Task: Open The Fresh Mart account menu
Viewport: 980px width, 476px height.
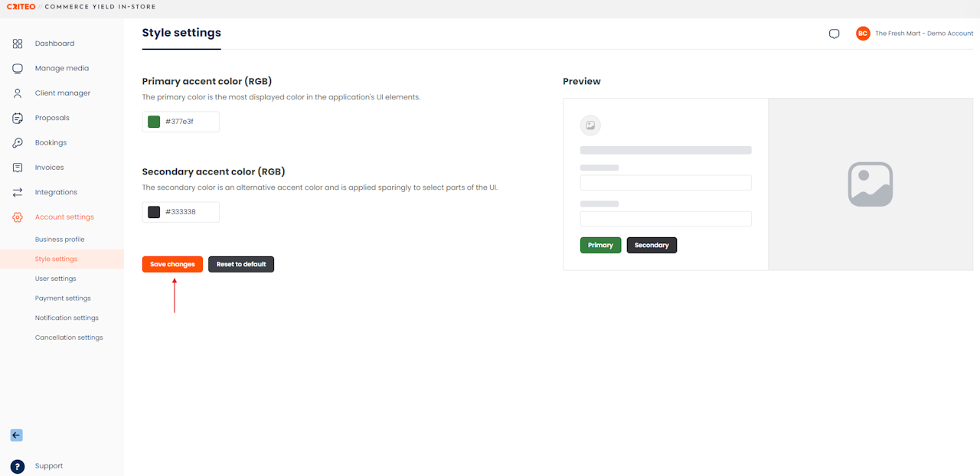Action: (x=915, y=34)
